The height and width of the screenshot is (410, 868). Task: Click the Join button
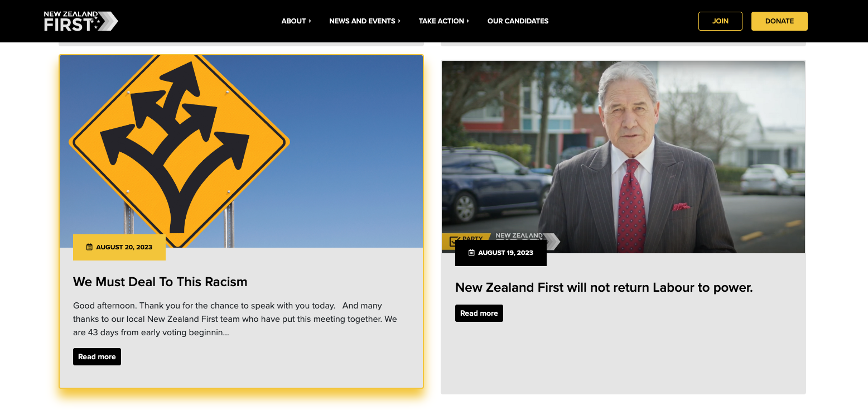[x=720, y=21]
